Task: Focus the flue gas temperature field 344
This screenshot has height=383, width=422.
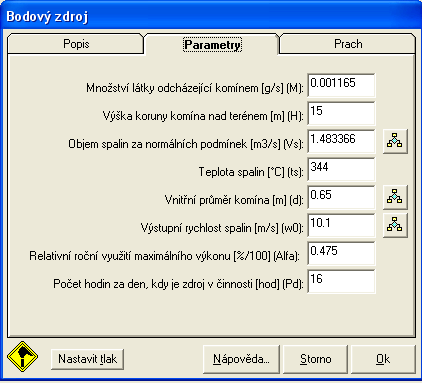Action: click(x=341, y=169)
